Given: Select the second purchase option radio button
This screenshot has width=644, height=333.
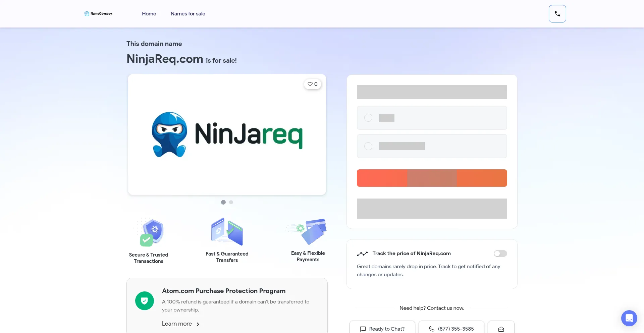Looking at the screenshot, I should tap(368, 146).
